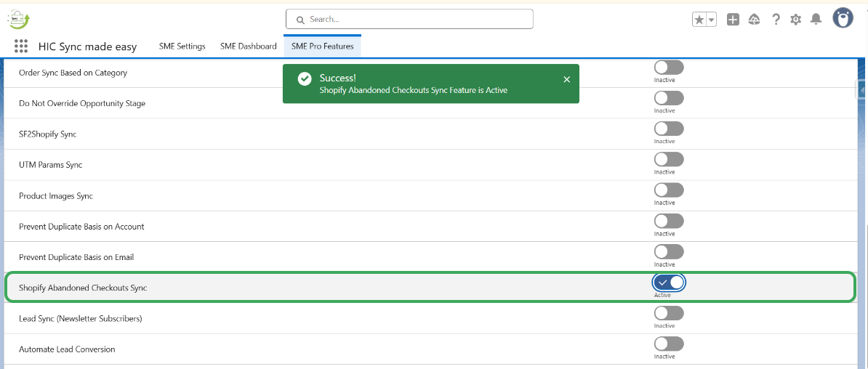The image size is (868, 369).
Task: Click 'Shopify Abandoned Checkouts Sync' row text
Action: pos(83,288)
